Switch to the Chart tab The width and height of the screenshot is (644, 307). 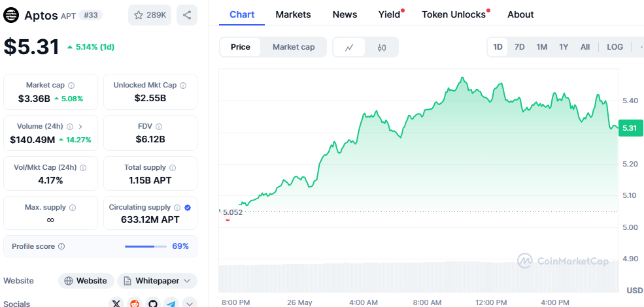coord(242,14)
